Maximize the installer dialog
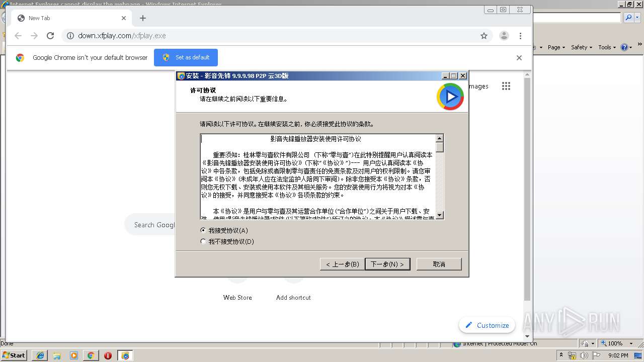Image resolution: width=644 pixels, height=362 pixels. click(454, 76)
